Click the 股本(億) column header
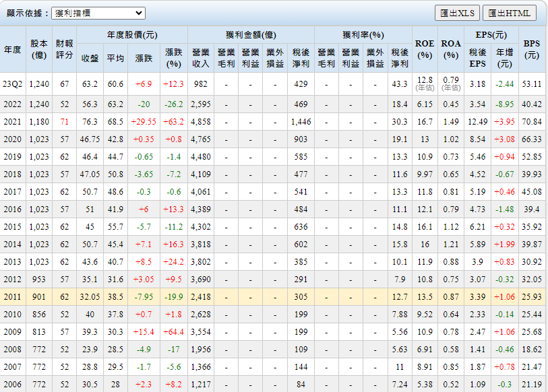This screenshot has width=548, height=392. 39,50
